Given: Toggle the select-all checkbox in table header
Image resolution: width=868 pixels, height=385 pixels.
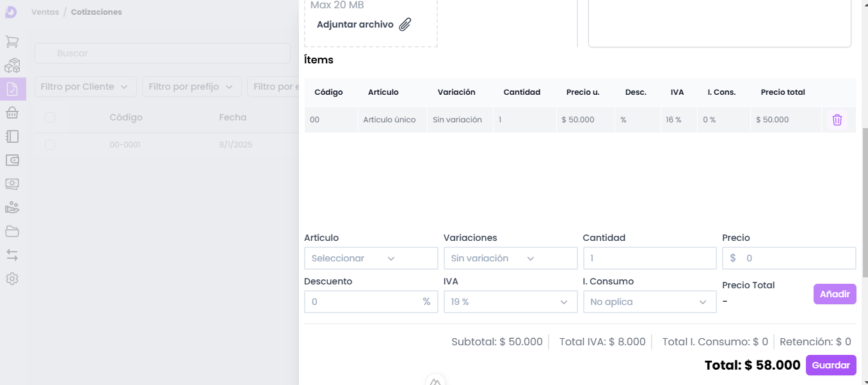Looking at the screenshot, I should (x=50, y=117).
